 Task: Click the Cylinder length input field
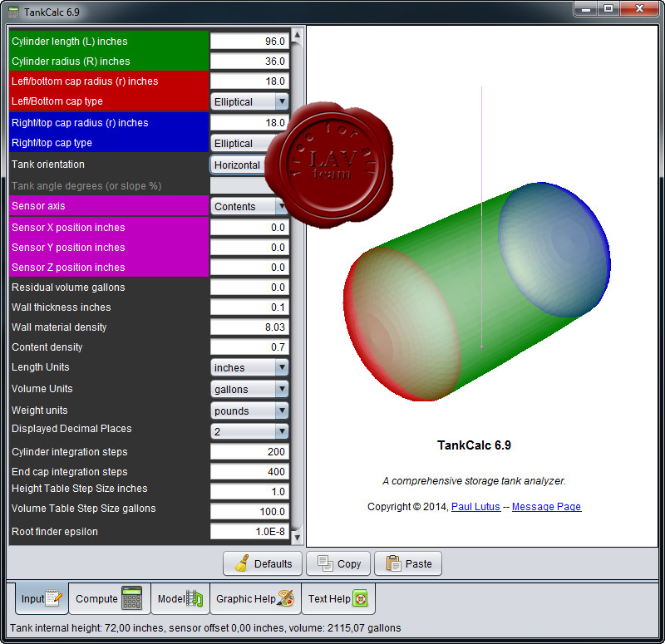coord(249,41)
